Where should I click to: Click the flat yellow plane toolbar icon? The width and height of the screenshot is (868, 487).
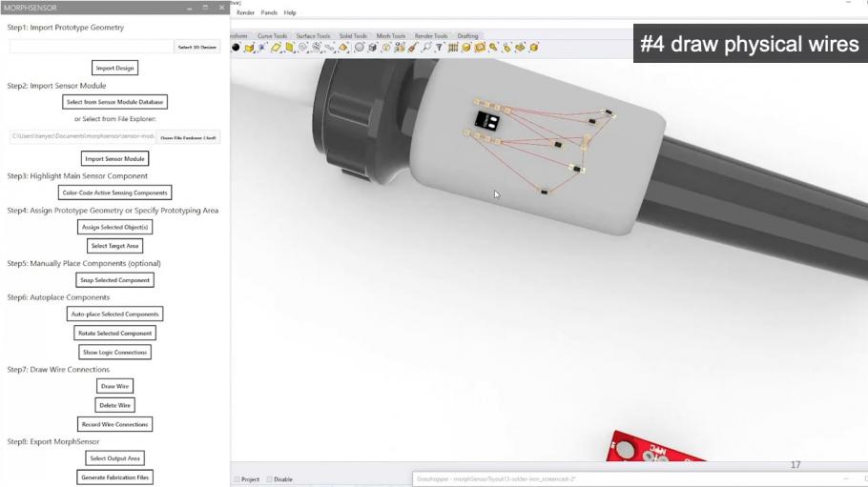(x=277, y=48)
